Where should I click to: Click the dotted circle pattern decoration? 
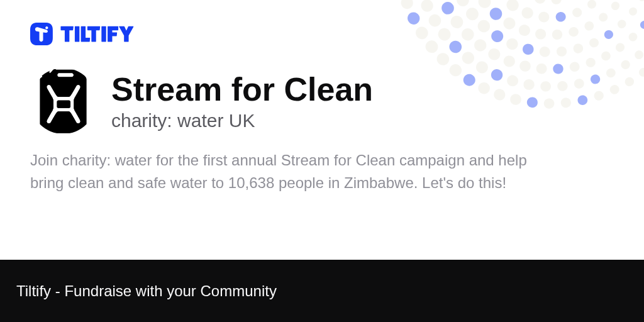click(523, 53)
